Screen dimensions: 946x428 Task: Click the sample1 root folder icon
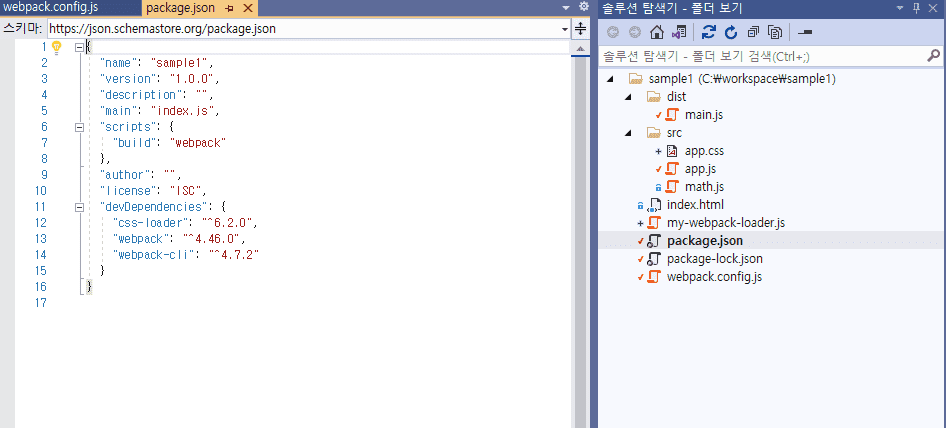coord(635,78)
